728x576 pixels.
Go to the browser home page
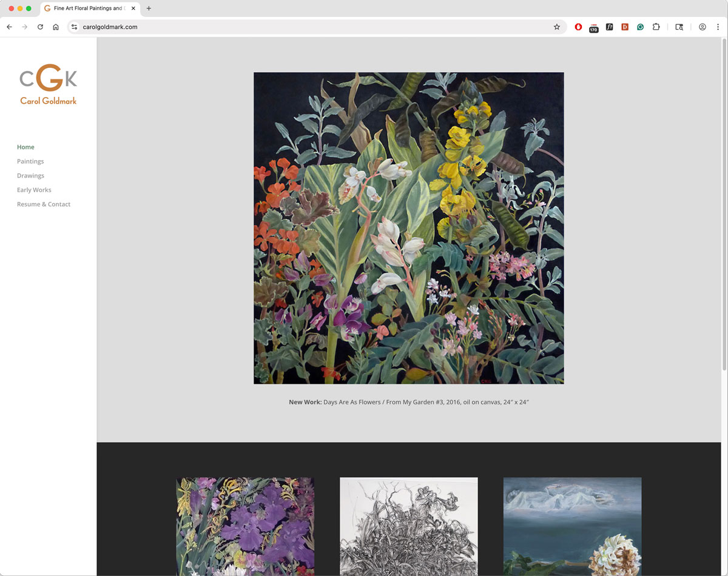56,27
